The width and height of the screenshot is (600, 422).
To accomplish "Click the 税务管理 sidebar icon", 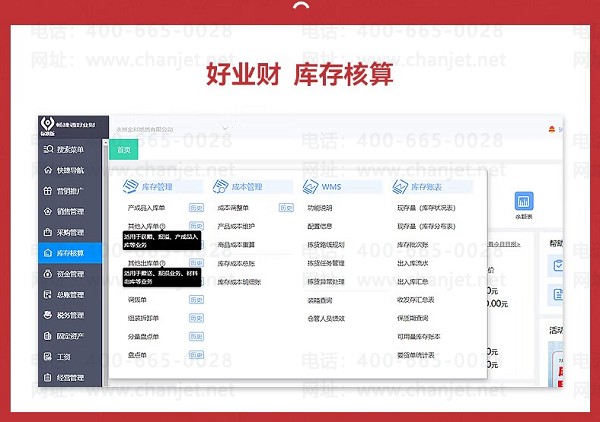I will tap(47, 315).
